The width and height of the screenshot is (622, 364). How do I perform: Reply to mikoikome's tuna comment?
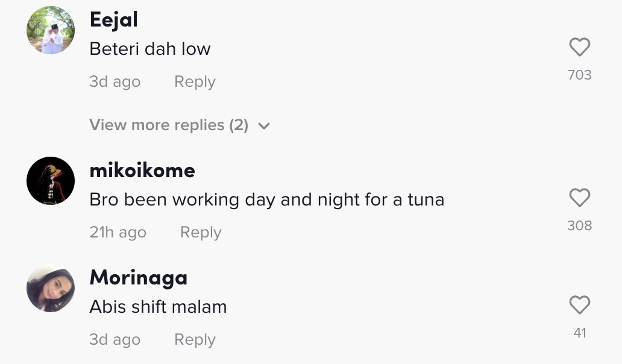pyautogui.click(x=201, y=233)
